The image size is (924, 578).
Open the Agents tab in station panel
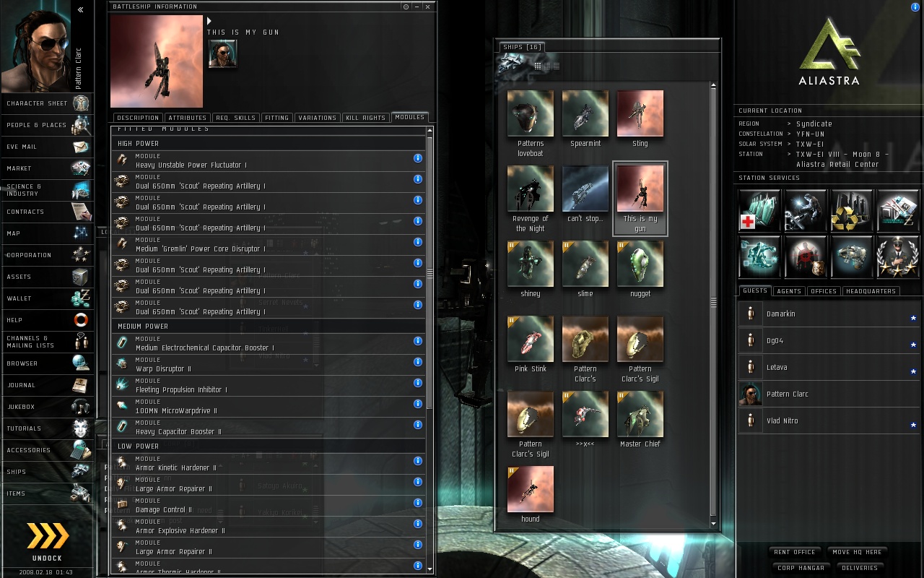(788, 291)
